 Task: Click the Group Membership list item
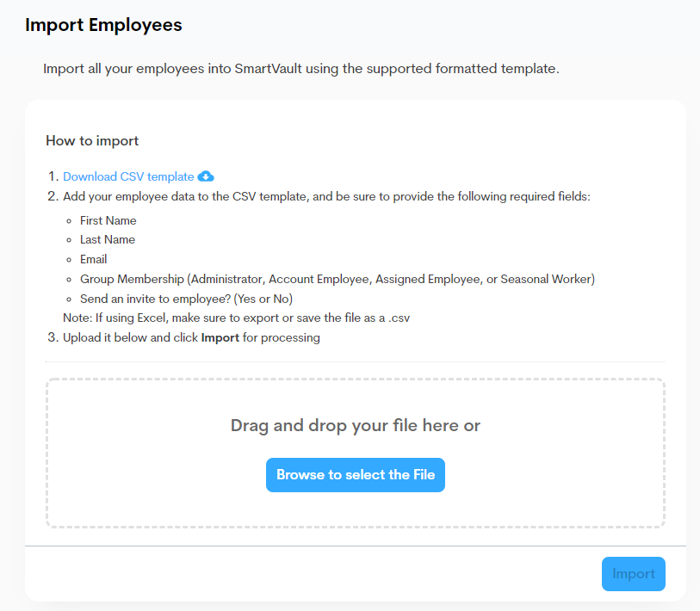[134, 279]
